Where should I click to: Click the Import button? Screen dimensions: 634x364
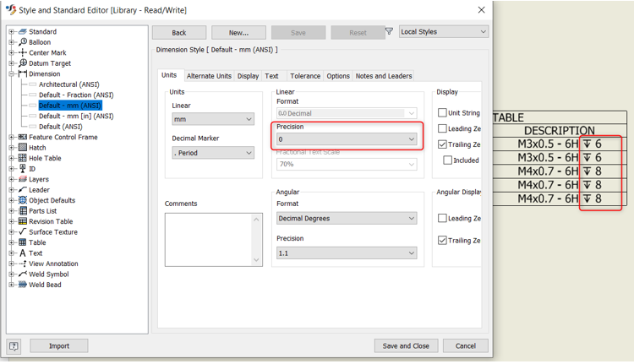(59, 345)
